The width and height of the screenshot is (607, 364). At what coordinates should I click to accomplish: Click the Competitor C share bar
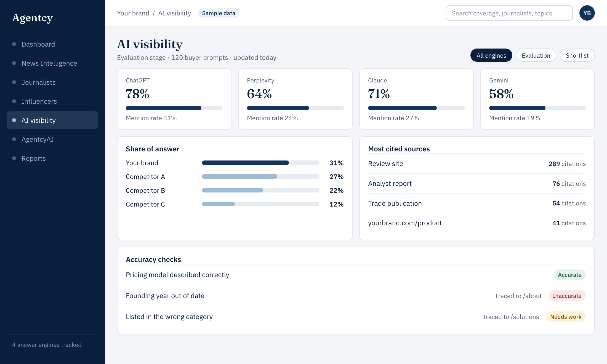click(x=261, y=204)
